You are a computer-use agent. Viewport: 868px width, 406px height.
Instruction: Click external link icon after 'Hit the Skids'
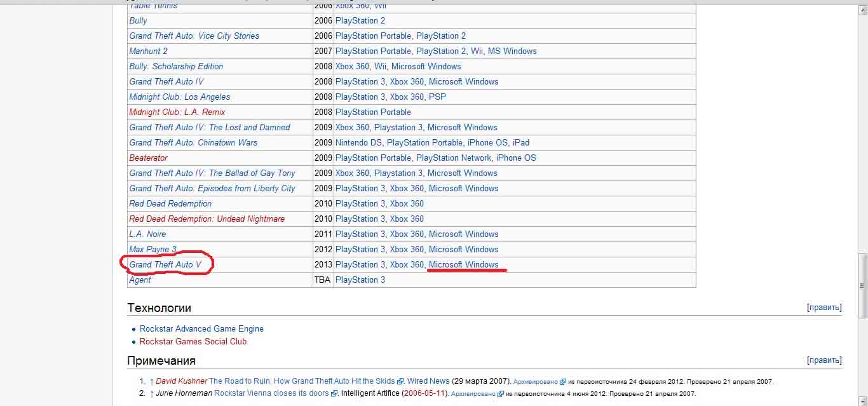(400, 382)
